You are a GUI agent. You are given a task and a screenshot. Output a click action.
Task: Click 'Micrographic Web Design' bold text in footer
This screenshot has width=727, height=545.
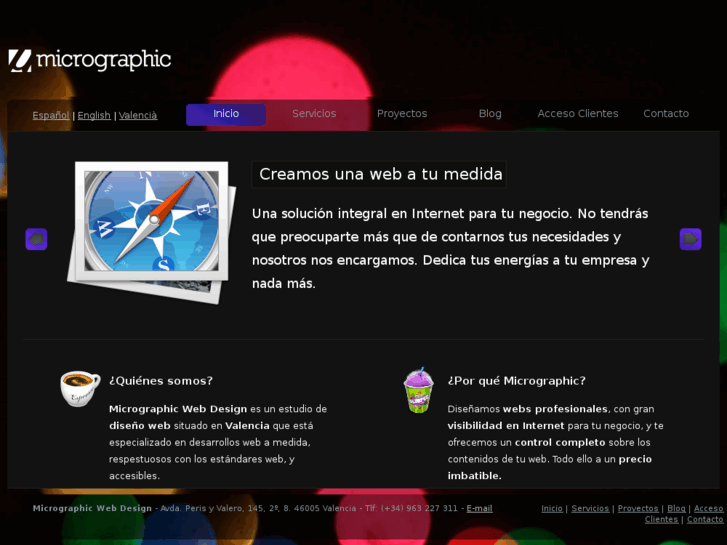click(x=92, y=508)
